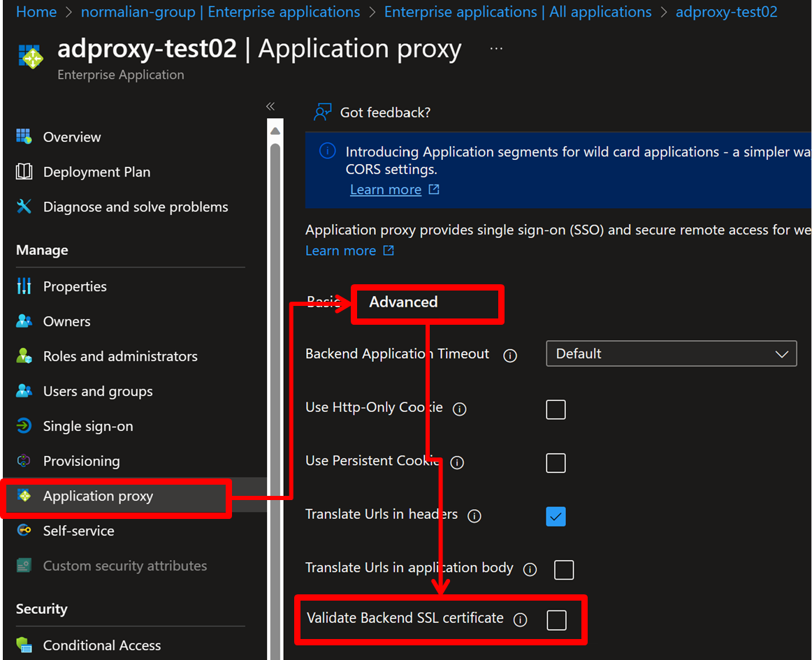Click the sidebar scrollbar up arrow
The height and width of the screenshot is (660, 812).
(x=275, y=131)
